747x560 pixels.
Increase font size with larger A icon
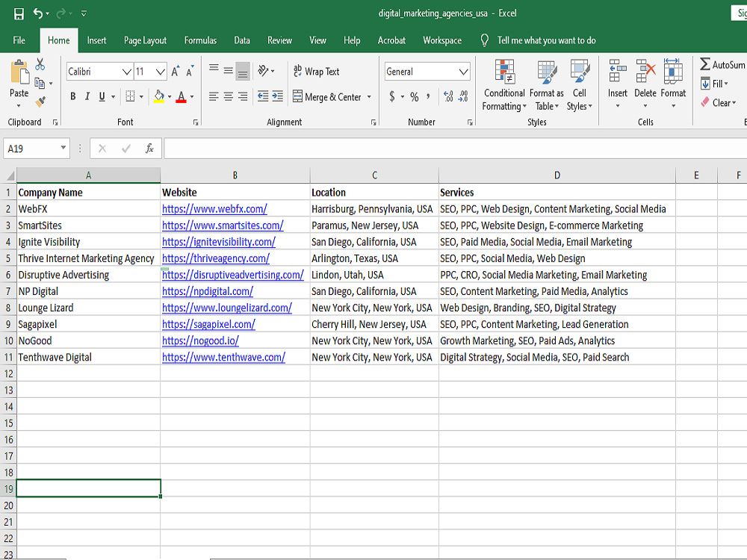(176, 72)
